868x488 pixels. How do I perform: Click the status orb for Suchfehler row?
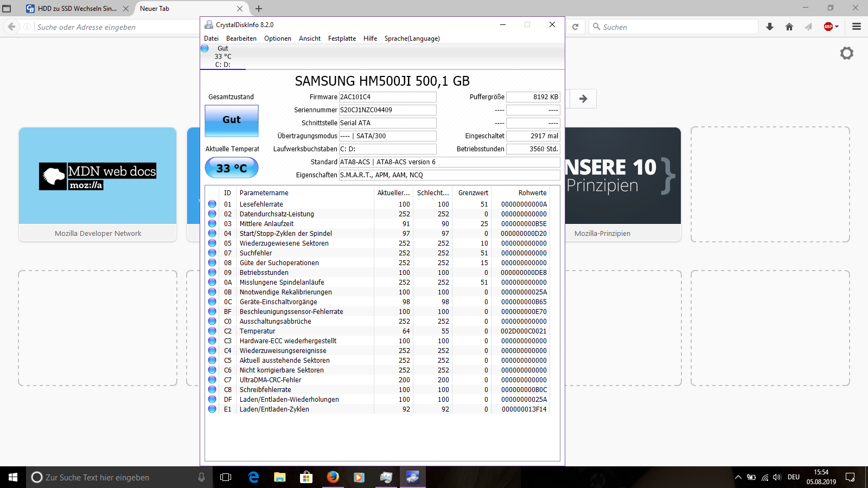point(212,253)
